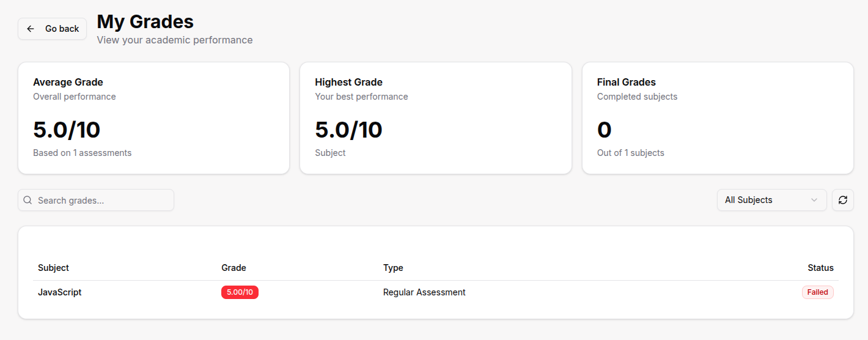Click the Based on 1 assessments text
The width and height of the screenshot is (868, 340).
(82, 153)
